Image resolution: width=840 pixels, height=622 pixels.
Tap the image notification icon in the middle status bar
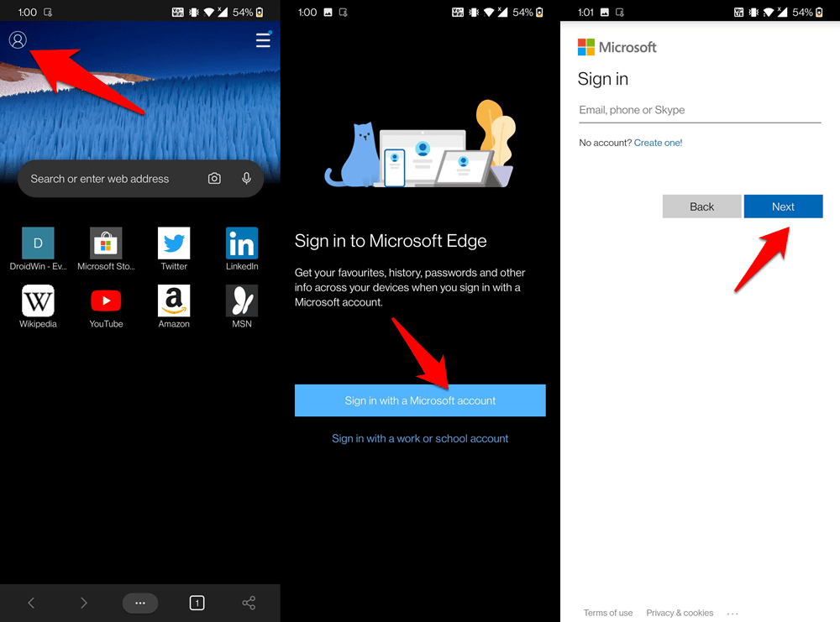point(328,13)
